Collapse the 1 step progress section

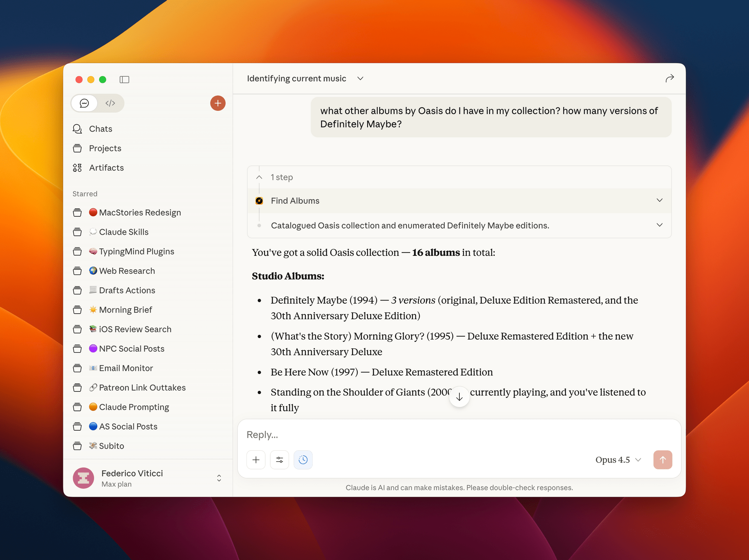[x=259, y=177]
